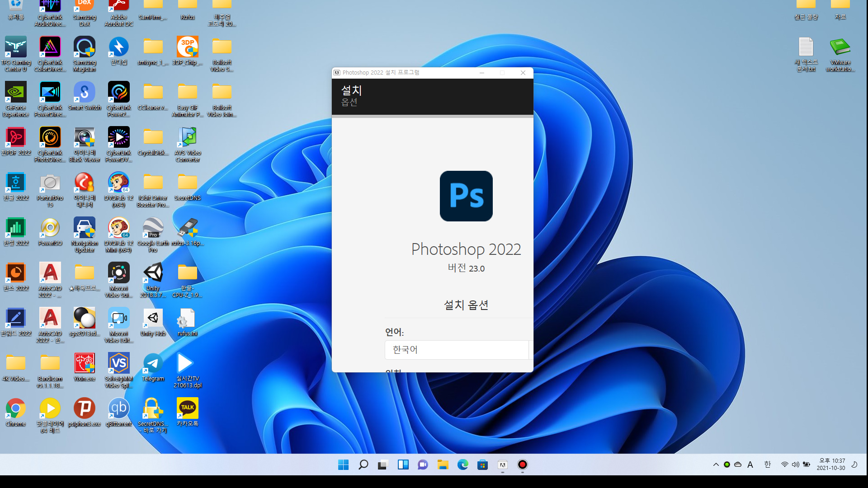Select the 한PDF 2022 desktop icon
The height and width of the screenshot is (488, 868).
point(16,141)
